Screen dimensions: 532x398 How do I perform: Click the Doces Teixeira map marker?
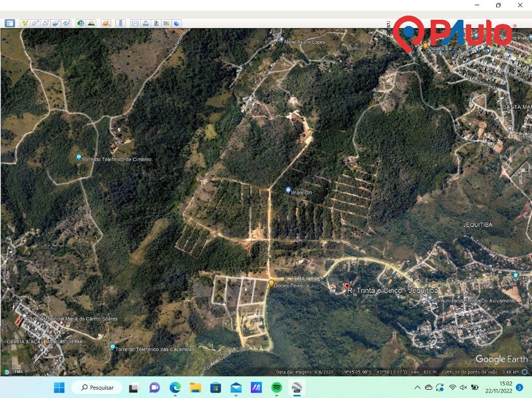click(271, 283)
